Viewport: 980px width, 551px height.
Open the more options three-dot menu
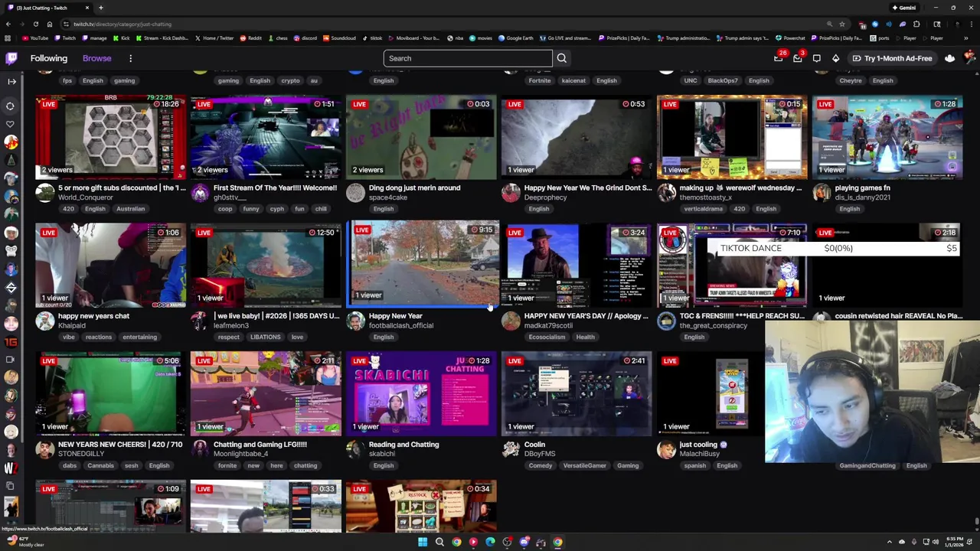click(x=130, y=58)
